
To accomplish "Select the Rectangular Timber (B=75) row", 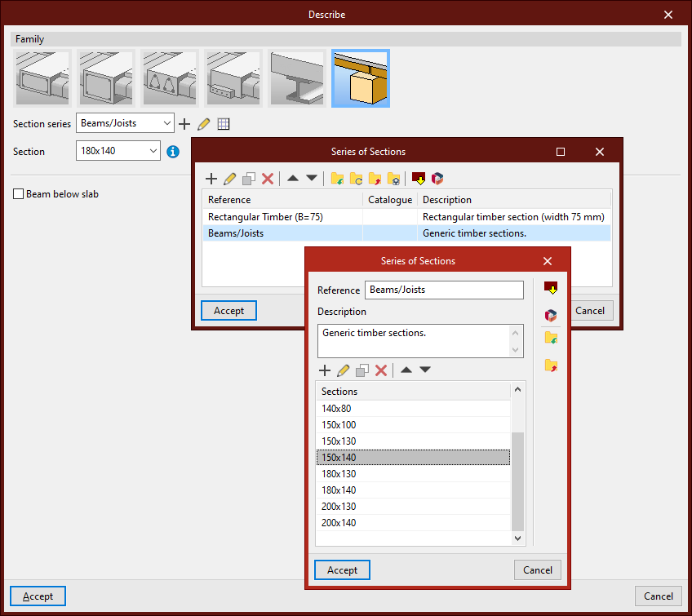I will pyautogui.click(x=407, y=217).
